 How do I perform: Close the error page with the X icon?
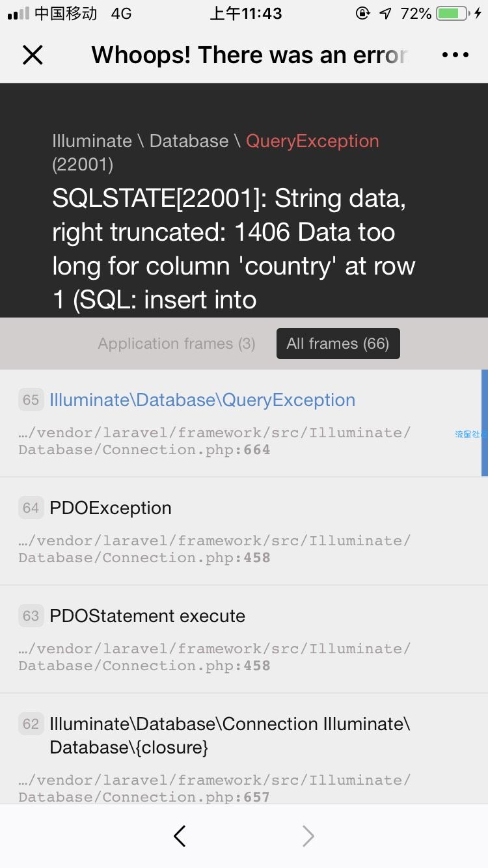[33, 55]
